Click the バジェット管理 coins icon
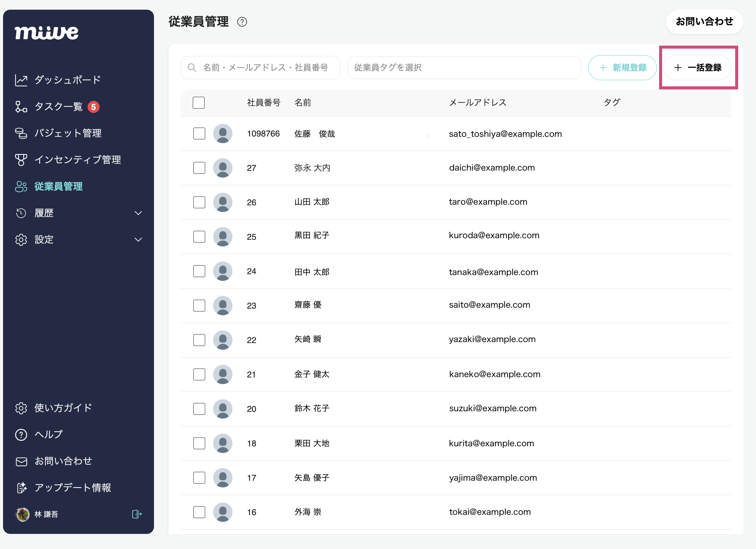Image resolution: width=756 pixels, height=549 pixels. (x=21, y=133)
